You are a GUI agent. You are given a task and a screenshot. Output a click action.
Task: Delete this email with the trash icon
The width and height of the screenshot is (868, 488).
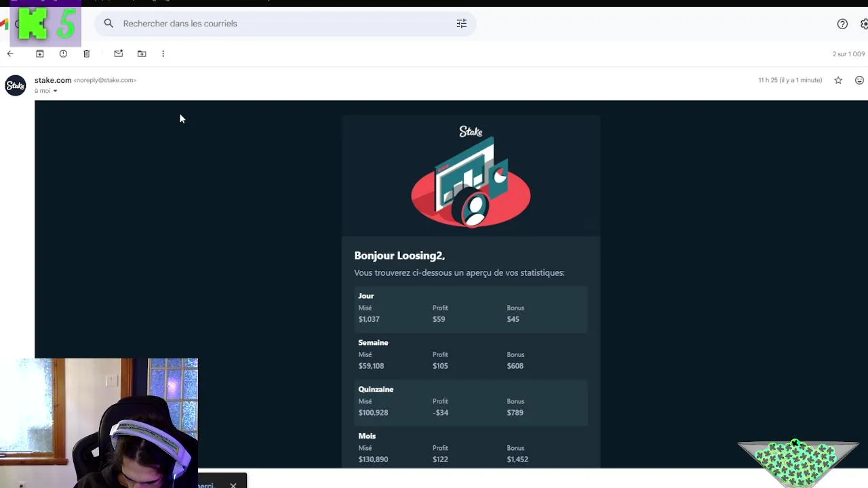click(86, 54)
